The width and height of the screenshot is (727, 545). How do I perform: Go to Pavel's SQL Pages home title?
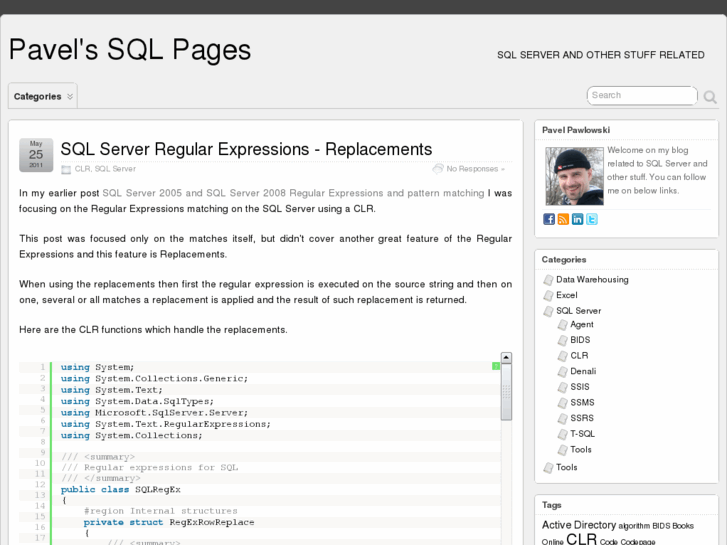coord(130,49)
